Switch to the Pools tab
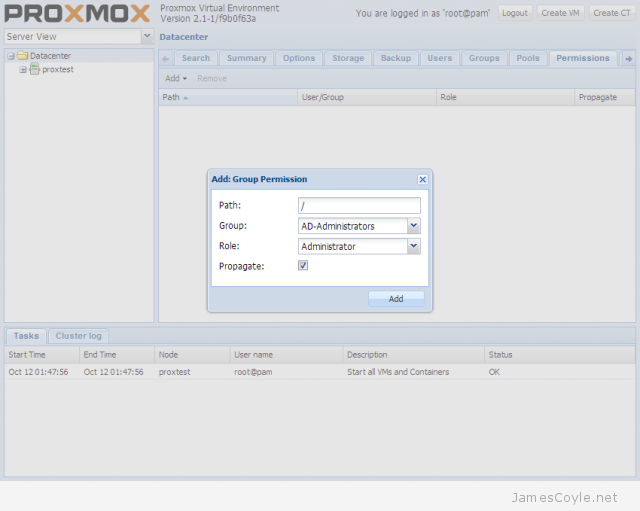Image resolution: width=640 pixels, height=511 pixels. pos(528,58)
